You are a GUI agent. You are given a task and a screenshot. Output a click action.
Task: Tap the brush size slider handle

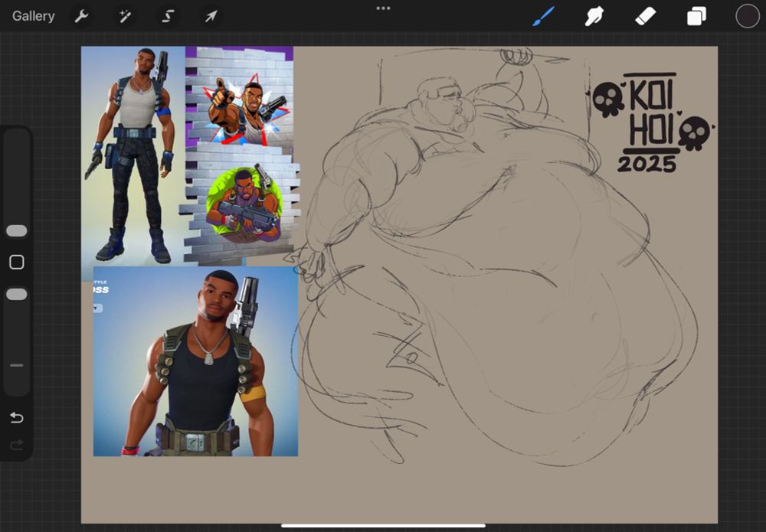pos(17,231)
